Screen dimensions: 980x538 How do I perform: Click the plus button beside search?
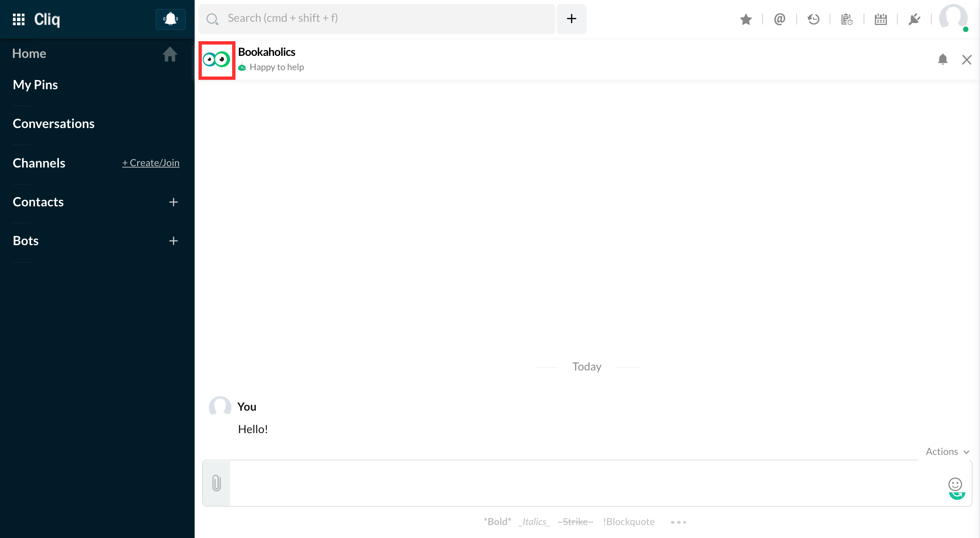pos(571,19)
